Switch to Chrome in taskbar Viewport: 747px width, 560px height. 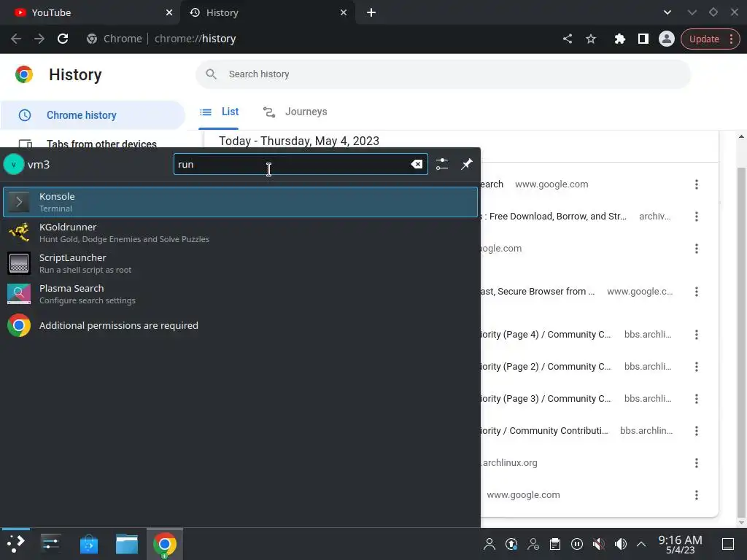click(x=165, y=544)
